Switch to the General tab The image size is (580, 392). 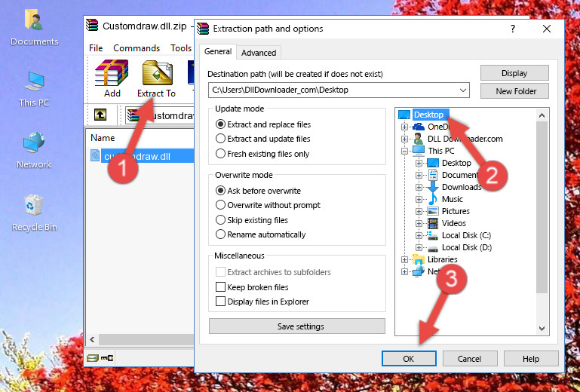point(218,51)
